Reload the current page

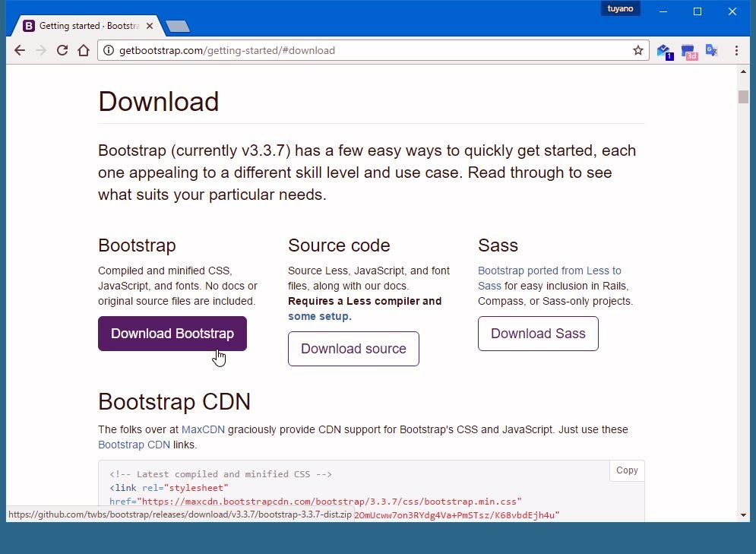coord(62,50)
